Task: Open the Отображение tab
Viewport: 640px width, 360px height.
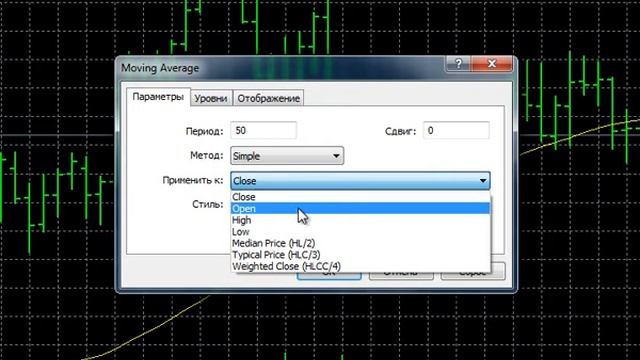Action: pos(269,98)
